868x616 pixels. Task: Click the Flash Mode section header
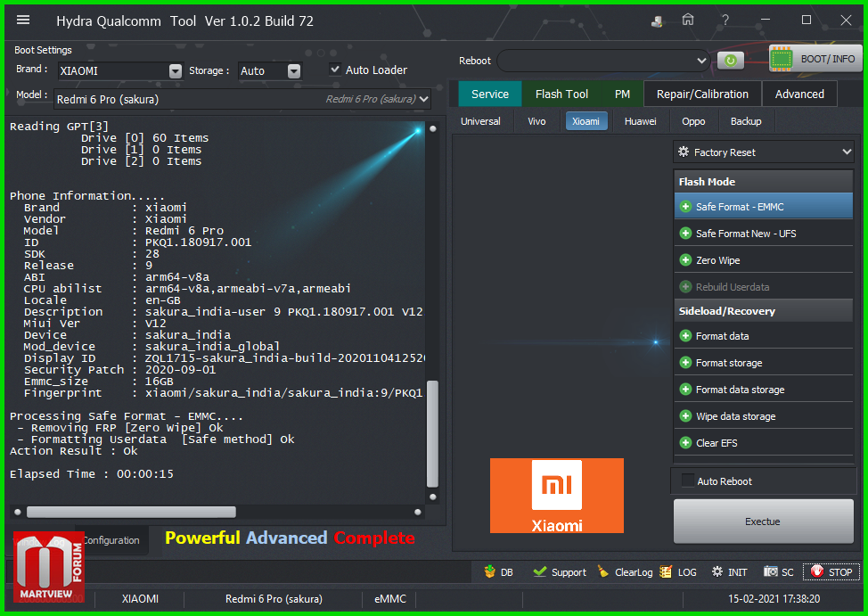coord(764,181)
